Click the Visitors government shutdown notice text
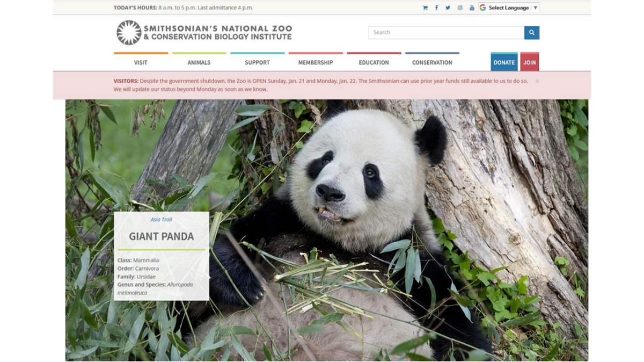The width and height of the screenshot is (644, 362). (320, 85)
